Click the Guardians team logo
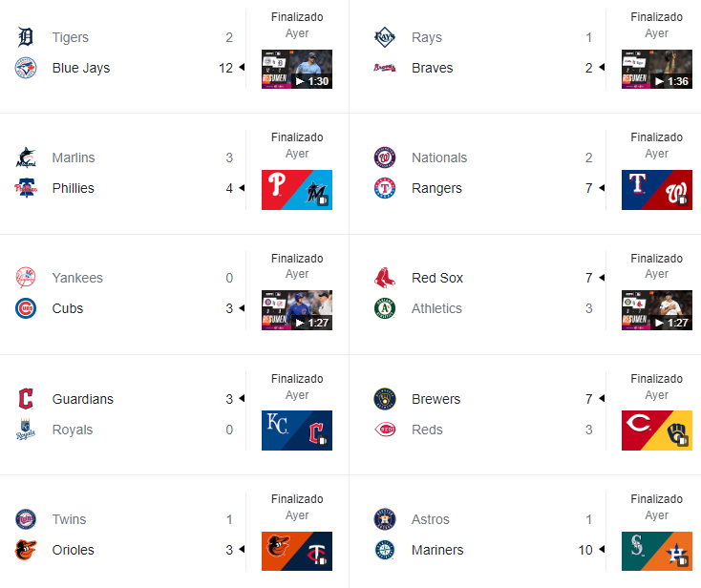Screen dimensions: 701x588 pyautogui.click(x=26, y=399)
